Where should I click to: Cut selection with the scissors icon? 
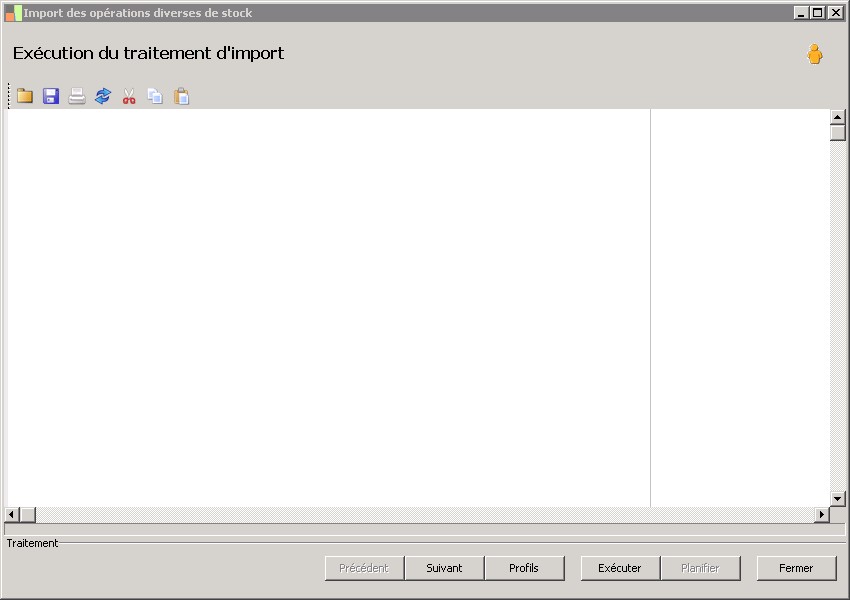click(x=129, y=96)
